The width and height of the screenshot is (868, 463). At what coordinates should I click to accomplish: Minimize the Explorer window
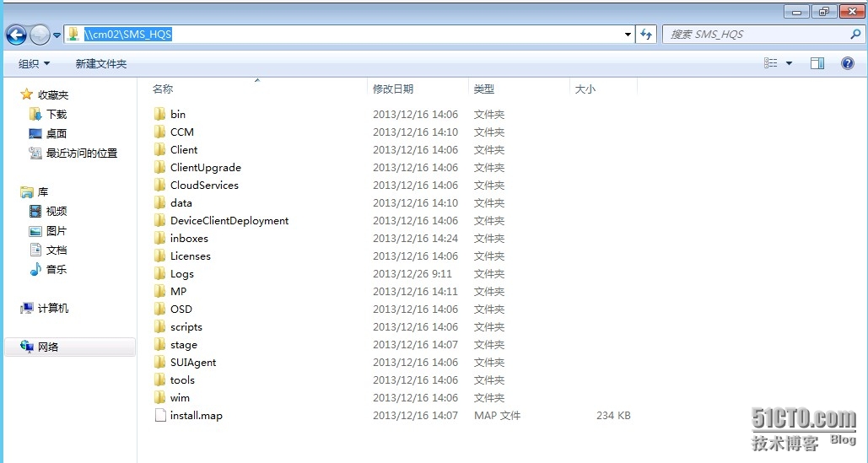pos(797,11)
